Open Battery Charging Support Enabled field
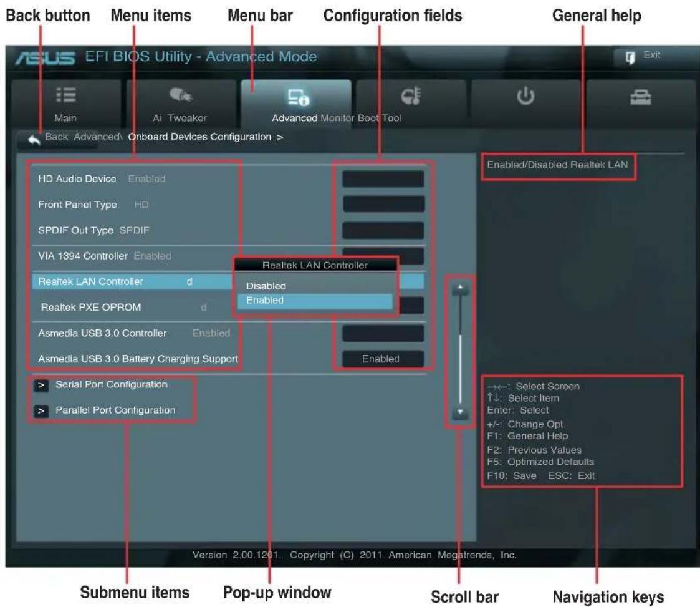 click(x=383, y=359)
